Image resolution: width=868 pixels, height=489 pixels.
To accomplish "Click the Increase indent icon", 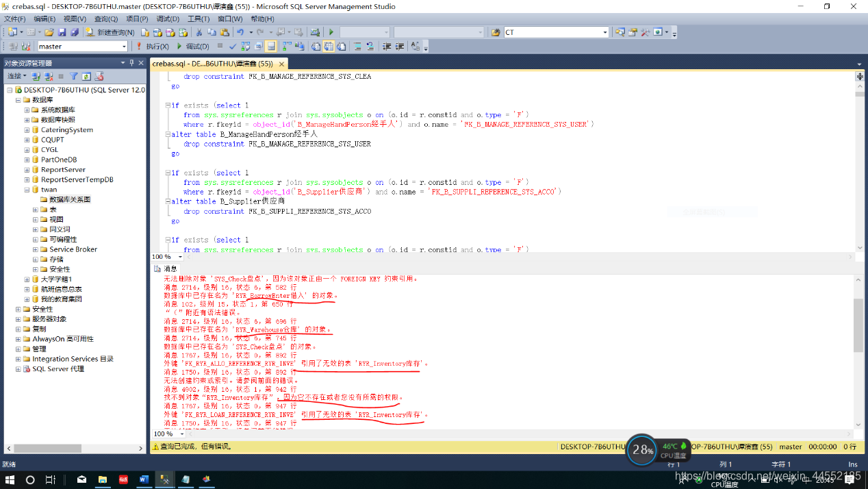I will coord(400,47).
